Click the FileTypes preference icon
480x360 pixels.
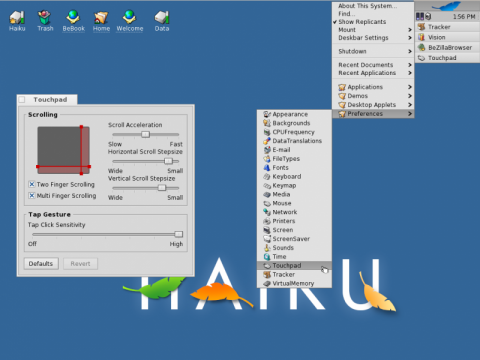[x=267, y=159]
